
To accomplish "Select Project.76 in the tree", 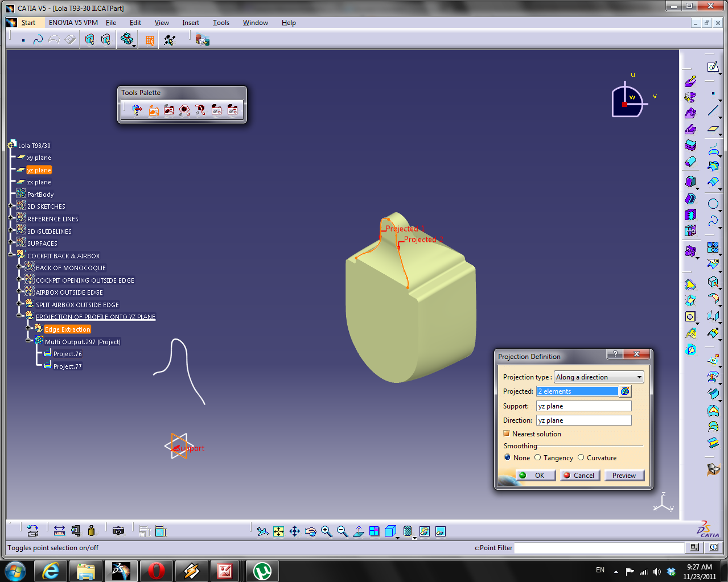I will point(68,354).
